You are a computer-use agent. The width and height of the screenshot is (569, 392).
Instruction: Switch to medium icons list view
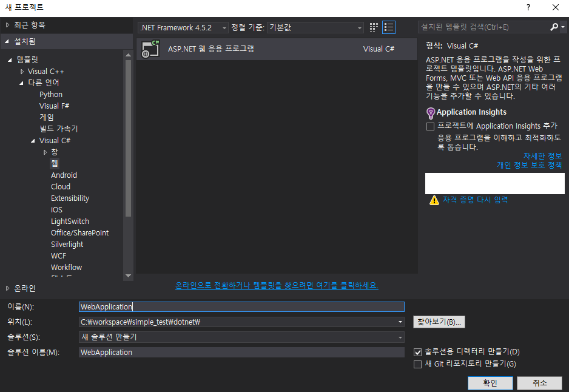[389, 27]
